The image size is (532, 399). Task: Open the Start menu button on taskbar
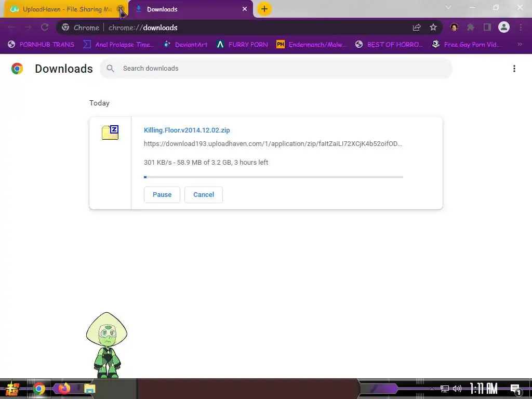[12, 389]
